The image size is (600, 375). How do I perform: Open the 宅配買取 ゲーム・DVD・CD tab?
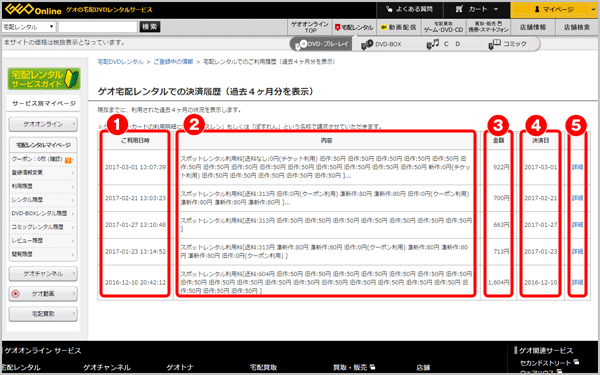click(443, 27)
